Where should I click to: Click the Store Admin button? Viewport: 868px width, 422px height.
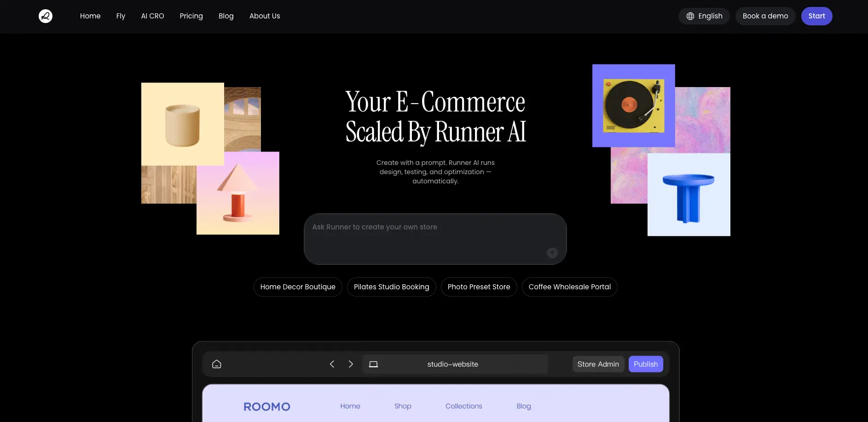coord(598,364)
